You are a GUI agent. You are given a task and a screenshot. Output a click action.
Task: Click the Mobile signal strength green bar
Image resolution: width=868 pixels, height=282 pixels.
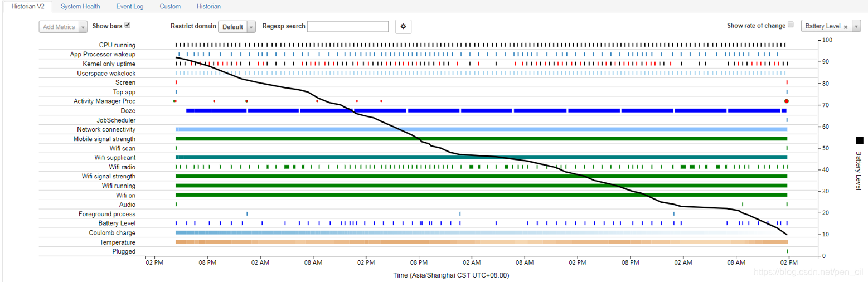coord(481,139)
